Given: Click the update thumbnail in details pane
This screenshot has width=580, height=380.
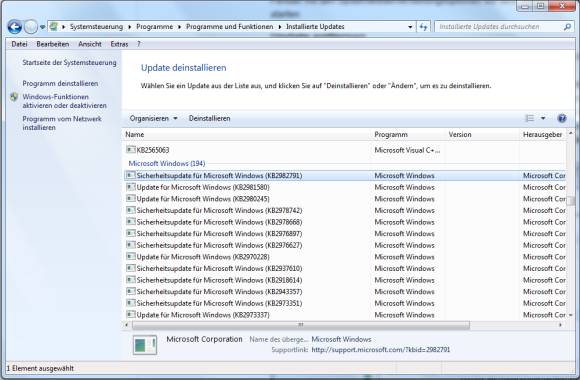Looking at the screenshot, I should (x=145, y=345).
